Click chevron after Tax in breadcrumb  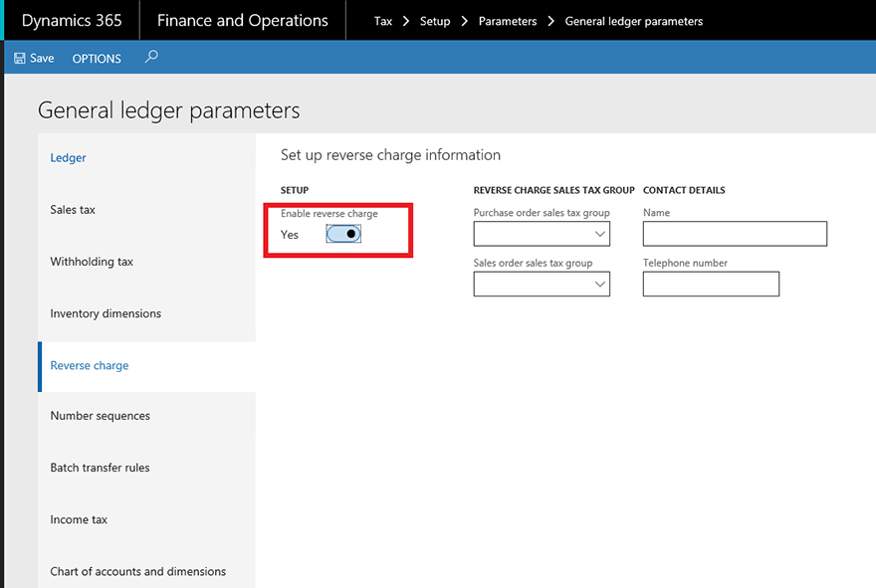click(406, 21)
